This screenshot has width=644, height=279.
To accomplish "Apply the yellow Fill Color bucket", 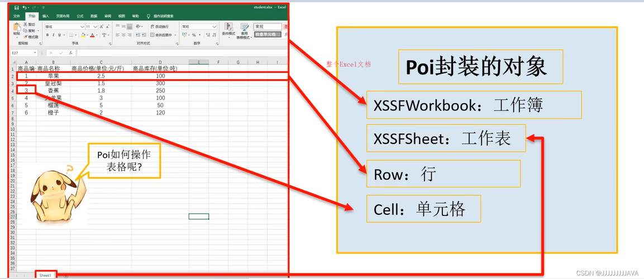I will click(x=83, y=35).
